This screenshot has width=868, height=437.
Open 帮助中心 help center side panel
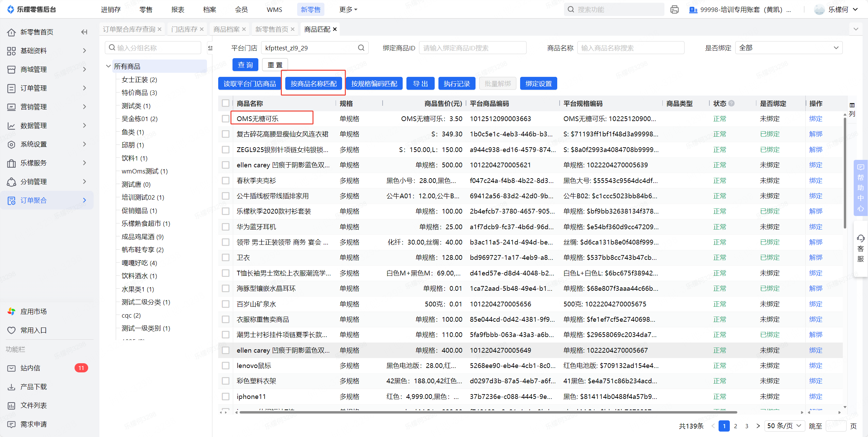pyautogui.click(x=861, y=188)
